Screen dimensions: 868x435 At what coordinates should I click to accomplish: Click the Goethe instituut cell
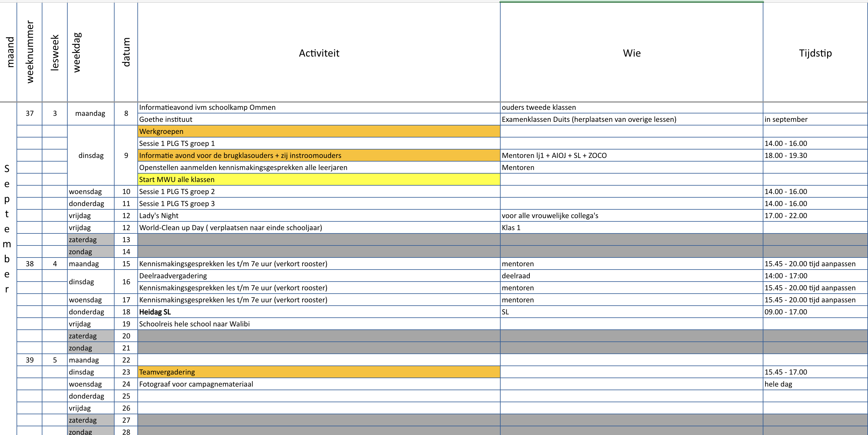click(319, 119)
